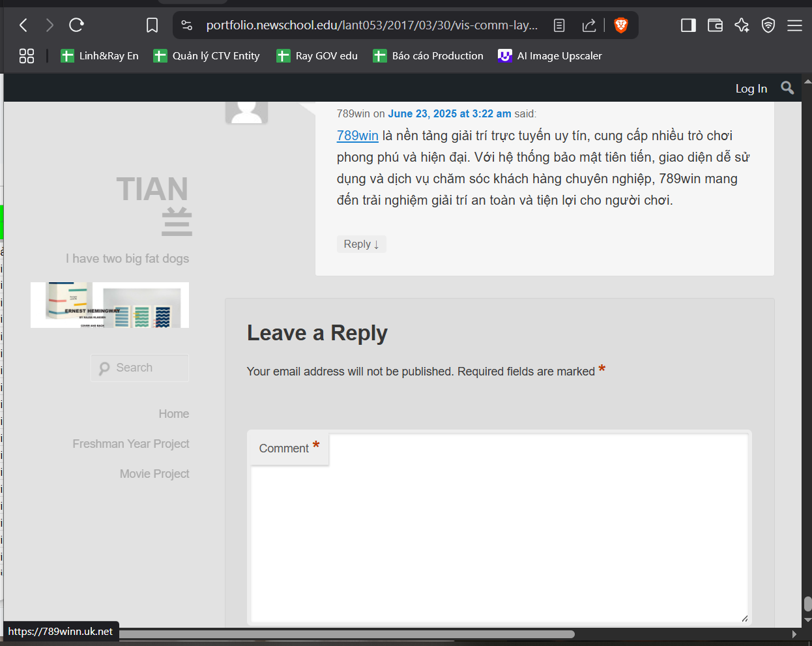812x646 pixels.
Task: Follow the 789win hyperlink in the comment
Action: pyautogui.click(x=358, y=136)
